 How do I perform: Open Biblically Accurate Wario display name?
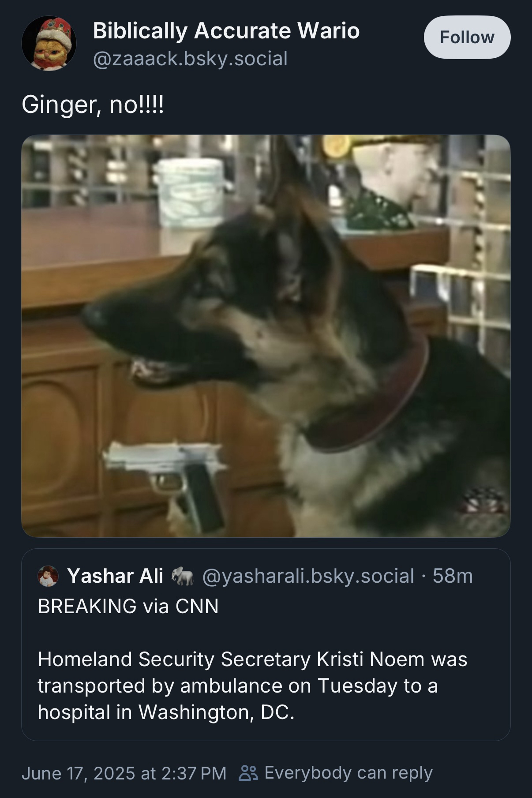226,31
